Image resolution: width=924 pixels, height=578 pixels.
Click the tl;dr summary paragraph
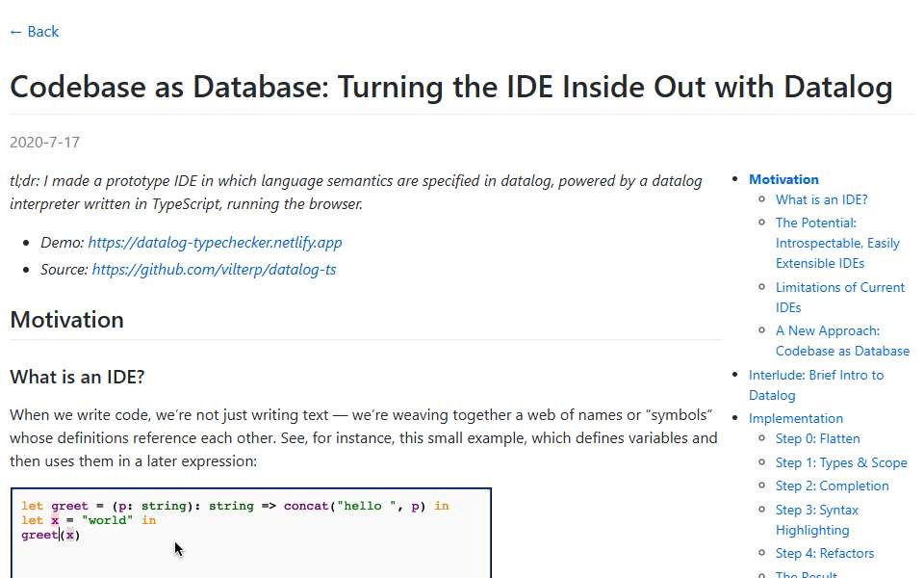[x=356, y=193]
